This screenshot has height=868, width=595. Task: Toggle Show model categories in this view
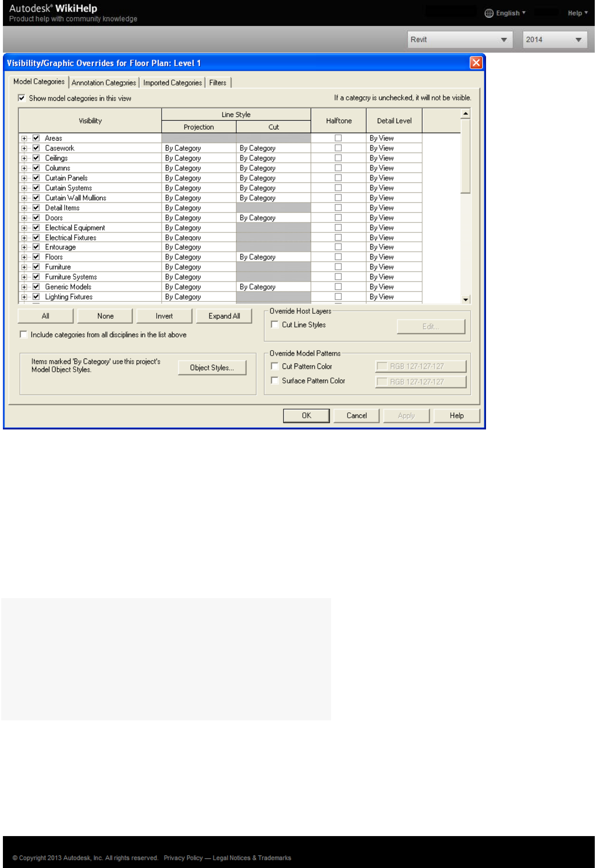(x=22, y=98)
